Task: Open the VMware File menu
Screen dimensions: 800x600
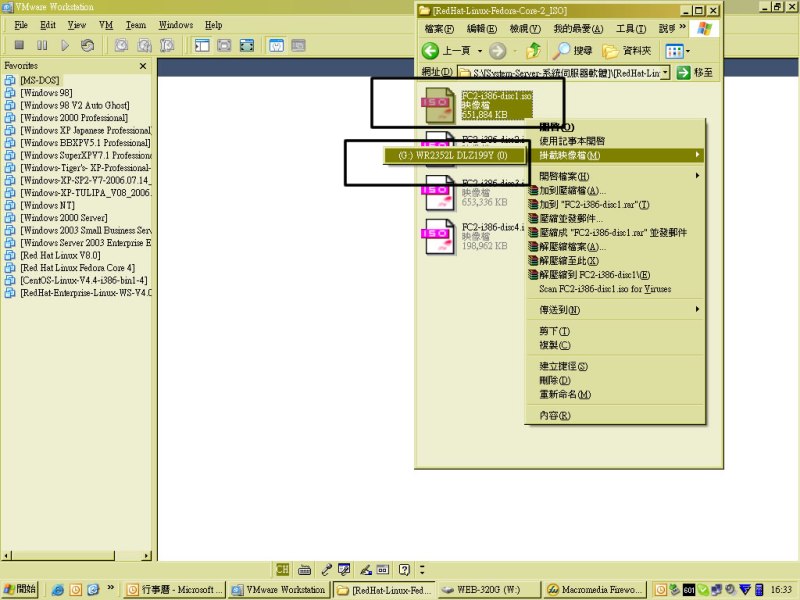Action: click(x=21, y=25)
